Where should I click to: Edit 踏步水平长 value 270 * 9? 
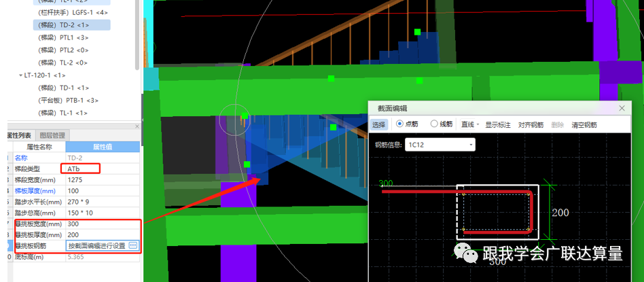point(103,202)
